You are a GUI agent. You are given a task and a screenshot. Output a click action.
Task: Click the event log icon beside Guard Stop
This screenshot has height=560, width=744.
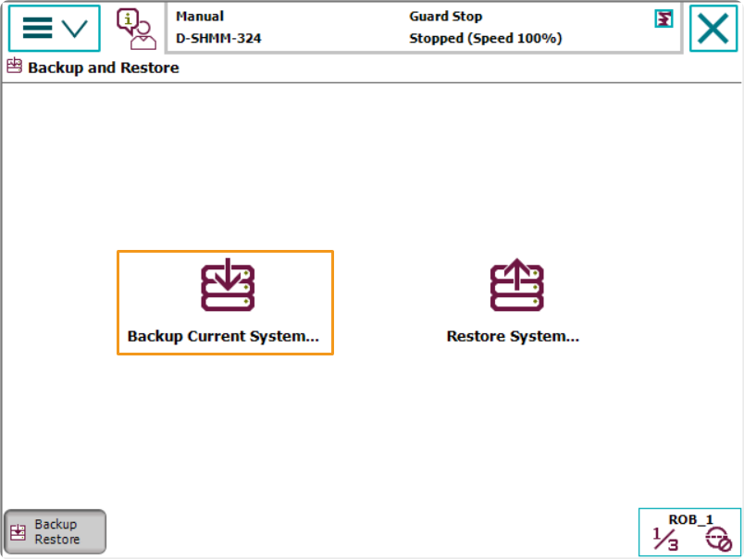point(663,19)
